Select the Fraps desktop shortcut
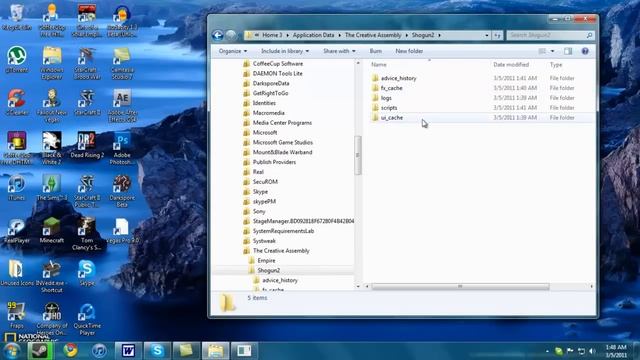 click(17, 315)
